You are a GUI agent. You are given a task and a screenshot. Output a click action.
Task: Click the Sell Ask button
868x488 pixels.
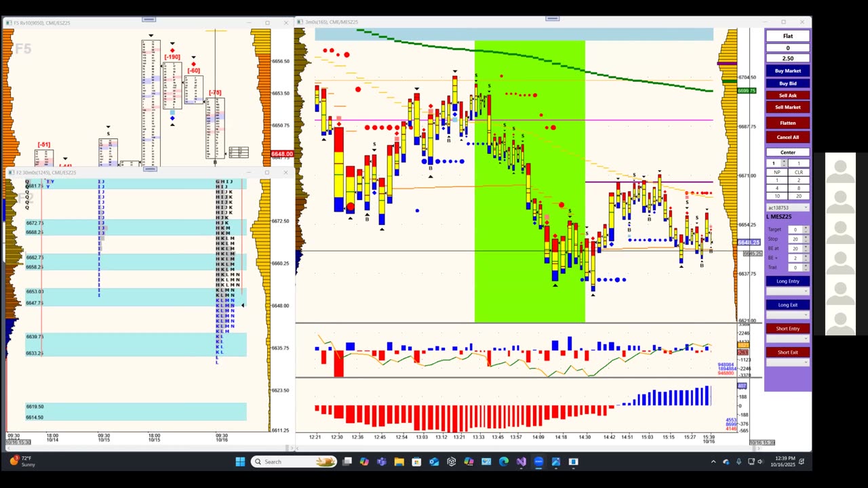(x=788, y=96)
